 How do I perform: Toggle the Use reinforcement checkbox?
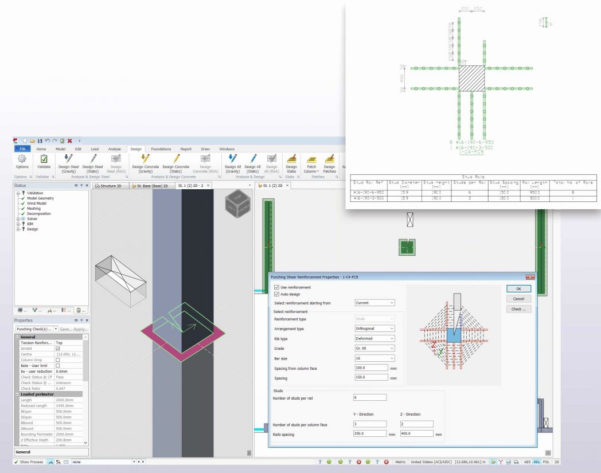tap(277, 285)
